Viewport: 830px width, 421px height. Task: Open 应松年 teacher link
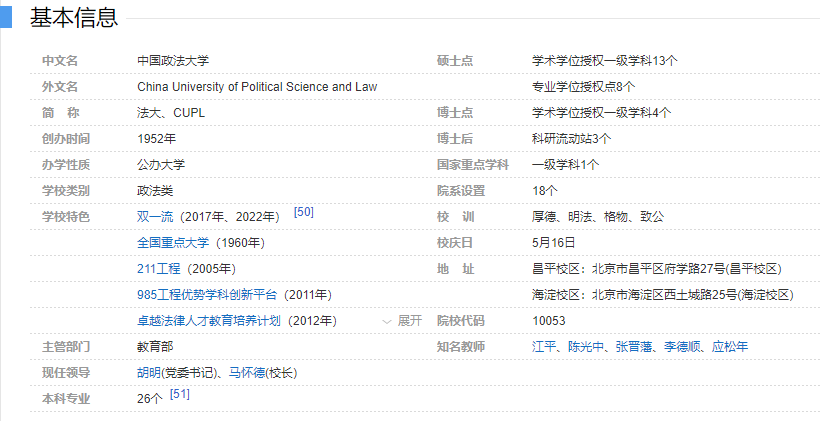pos(730,347)
